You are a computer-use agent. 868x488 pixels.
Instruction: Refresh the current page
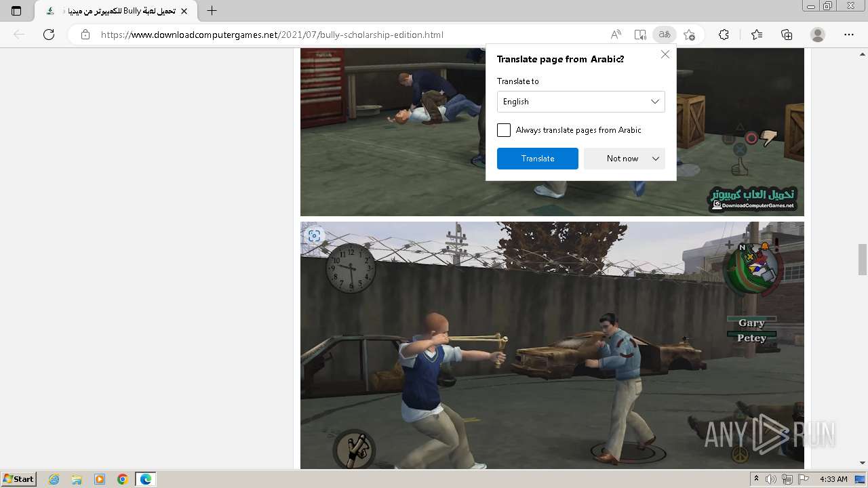tap(49, 35)
